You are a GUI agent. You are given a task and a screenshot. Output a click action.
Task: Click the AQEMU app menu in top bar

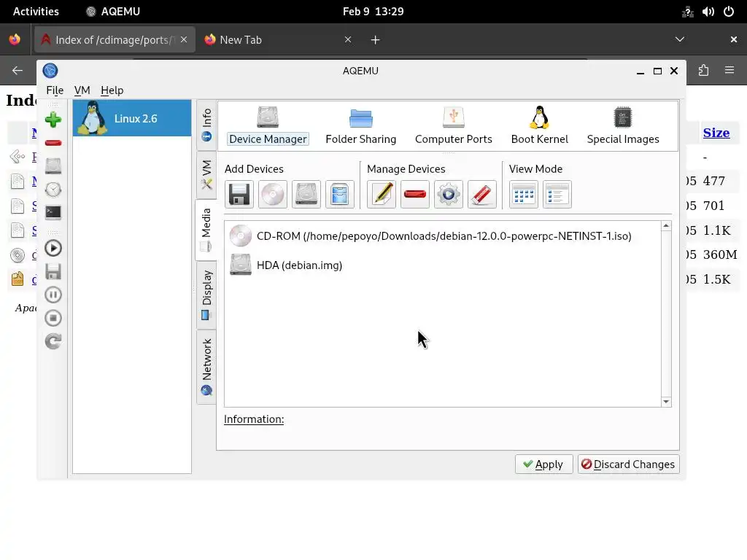[x=113, y=12]
